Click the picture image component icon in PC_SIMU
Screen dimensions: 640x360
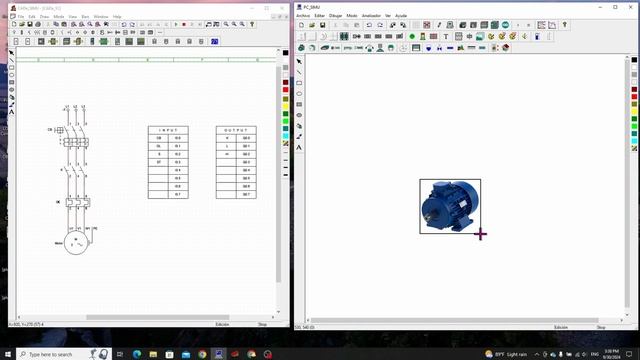[480, 36]
